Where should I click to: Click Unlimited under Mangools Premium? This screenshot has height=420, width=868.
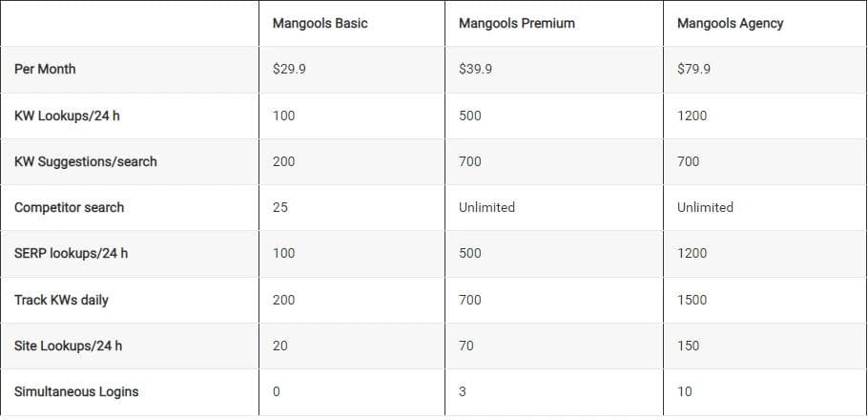pos(486,207)
